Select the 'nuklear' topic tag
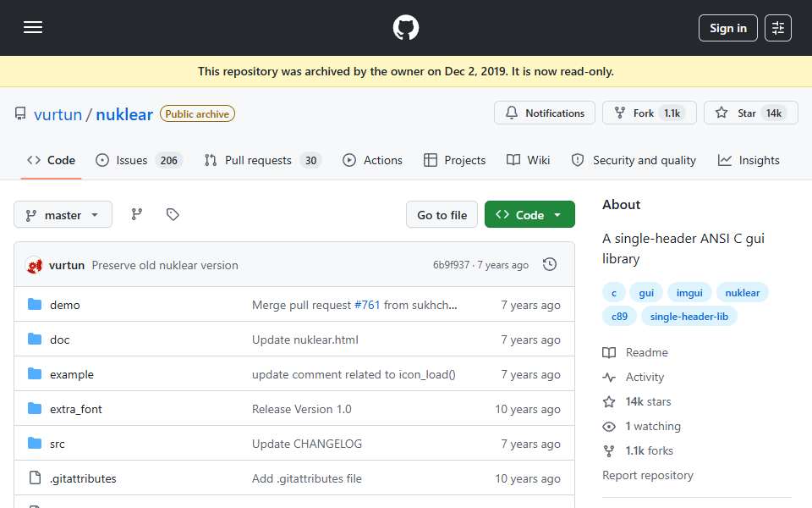 pos(742,293)
